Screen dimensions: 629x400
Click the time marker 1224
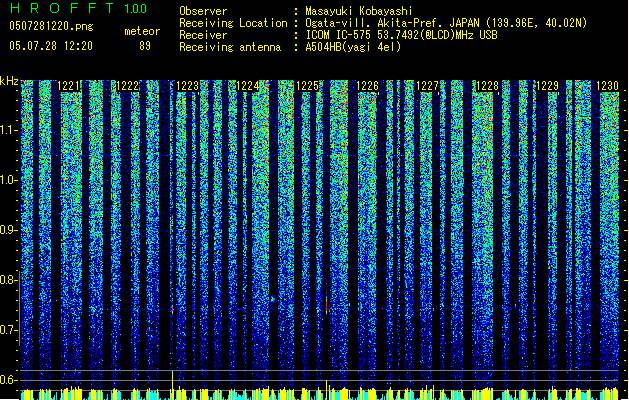(x=248, y=86)
